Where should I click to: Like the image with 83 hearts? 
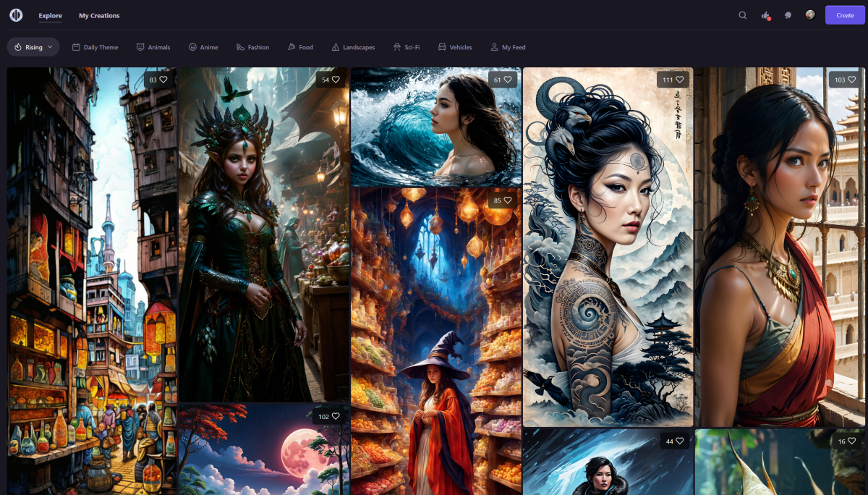[x=163, y=80]
